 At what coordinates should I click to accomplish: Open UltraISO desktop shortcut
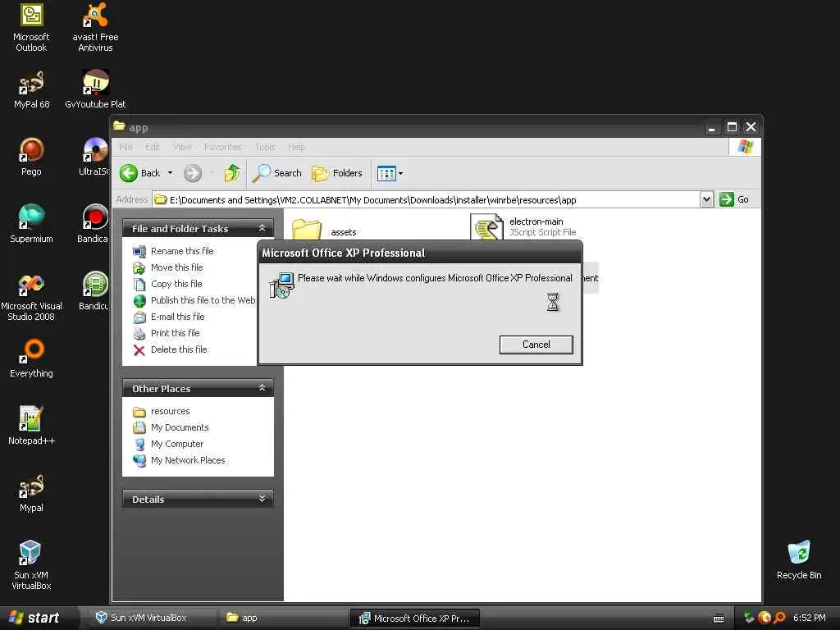pos(94,157)
